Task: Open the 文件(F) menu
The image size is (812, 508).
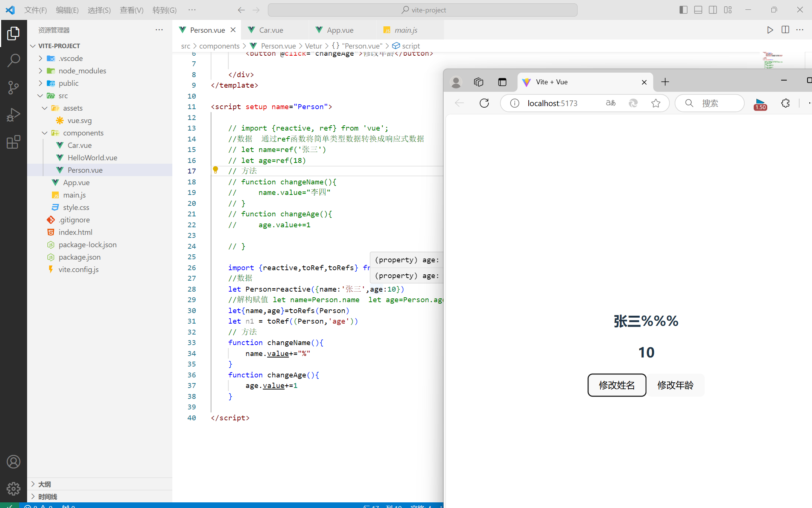Action: click(x=36, y=10)
